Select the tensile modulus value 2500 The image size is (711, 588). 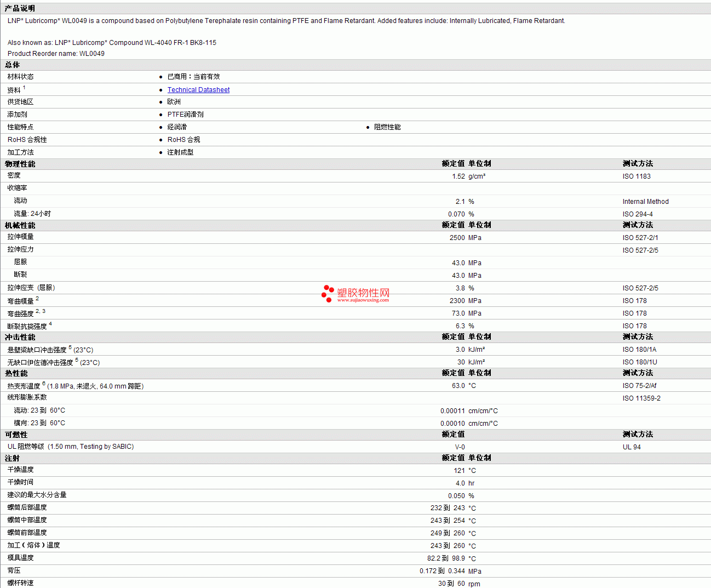pos(457,238)
